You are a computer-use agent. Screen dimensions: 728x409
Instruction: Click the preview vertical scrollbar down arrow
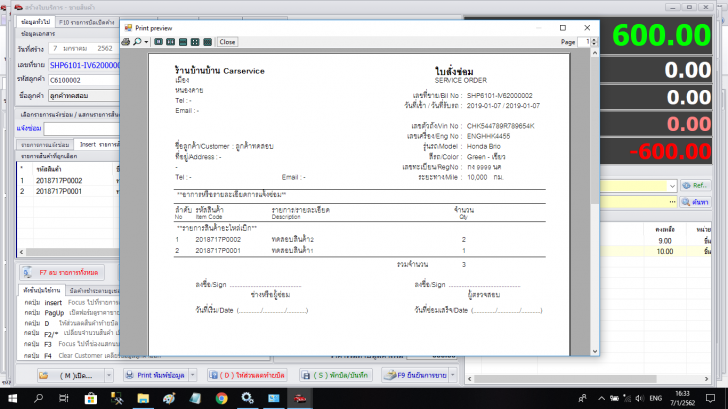click(595, 351)
